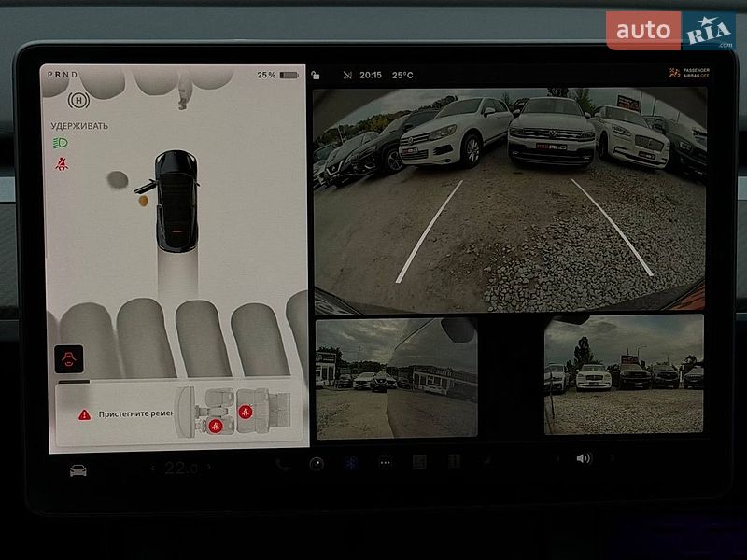Tap the black car model in visualization
This screenshot has width=747, height=560.
tap(176, 200)
